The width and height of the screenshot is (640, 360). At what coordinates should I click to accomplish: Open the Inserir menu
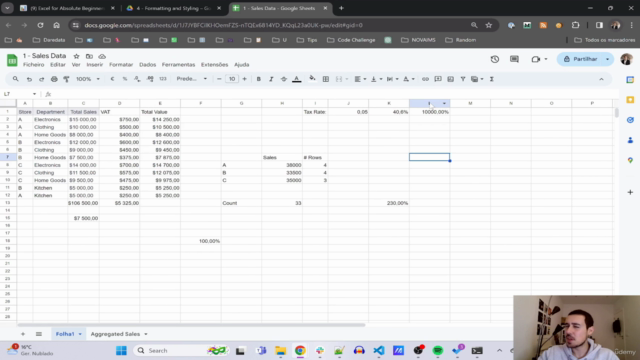point(95,64)
